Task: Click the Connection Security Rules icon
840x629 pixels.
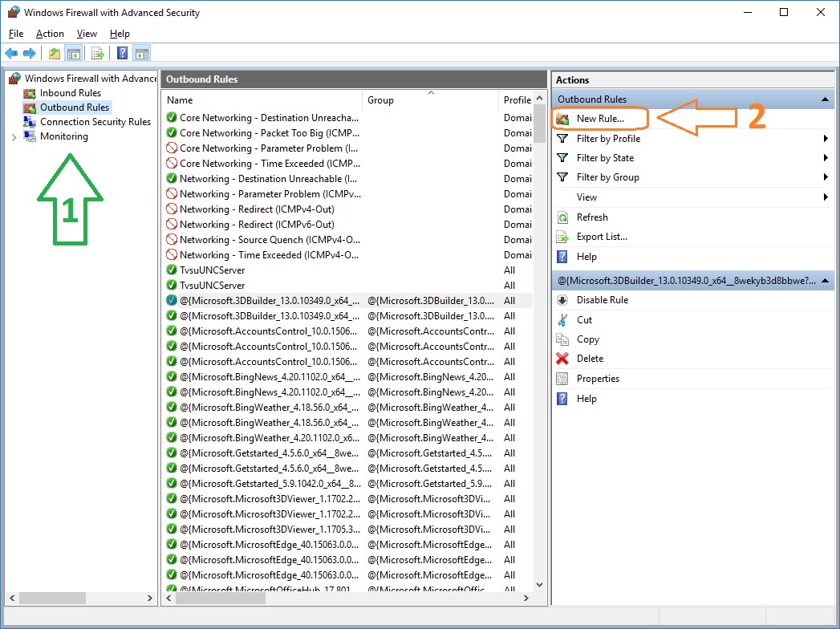Action: tap(30, 122)
